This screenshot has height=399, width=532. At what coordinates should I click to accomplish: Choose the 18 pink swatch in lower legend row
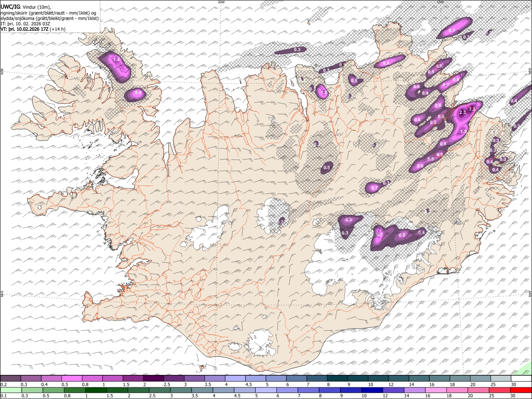457,390
